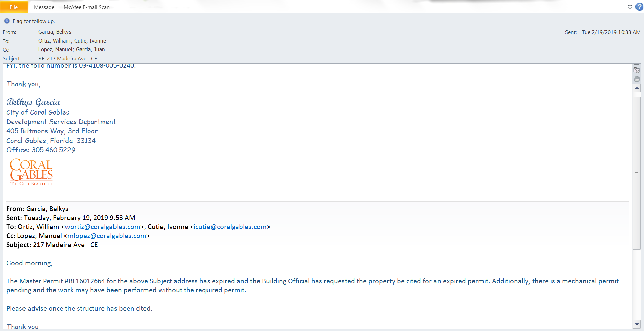
Task: Click the Coral Gables logo image
Action: 31,172
